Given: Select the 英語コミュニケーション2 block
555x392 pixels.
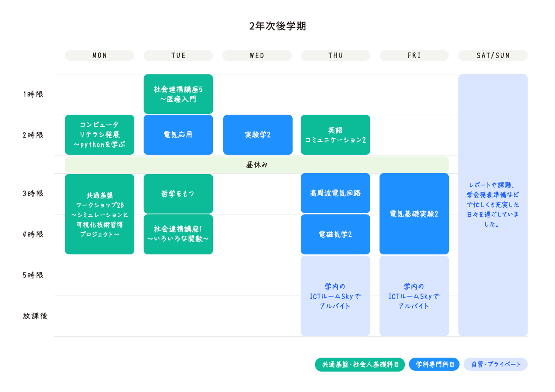Looking at the screenshot, I should (x=335, y=135).
